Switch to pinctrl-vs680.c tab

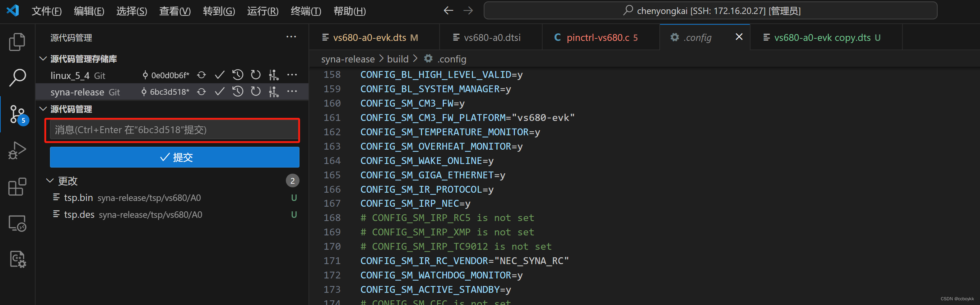click(600, 37)
